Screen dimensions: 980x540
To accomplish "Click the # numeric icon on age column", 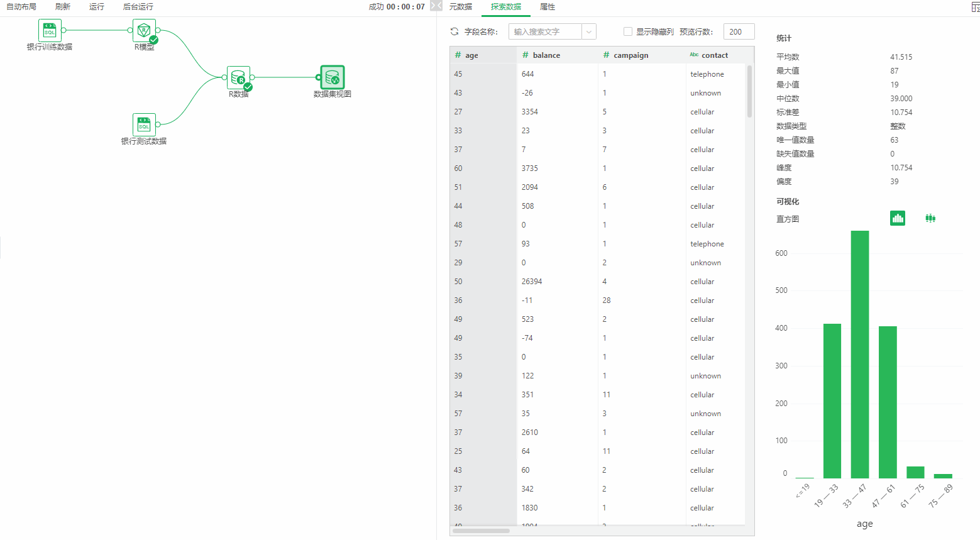I will (x=457, y=55).
